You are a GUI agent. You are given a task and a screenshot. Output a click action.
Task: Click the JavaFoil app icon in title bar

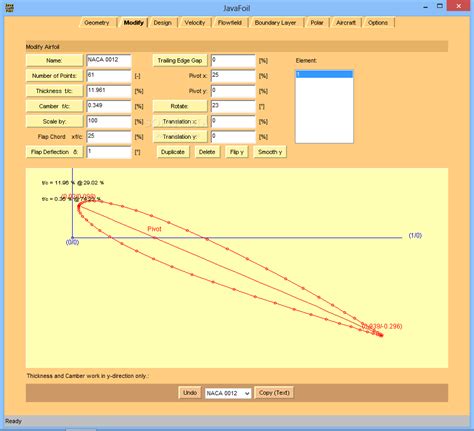pos(10,7)
